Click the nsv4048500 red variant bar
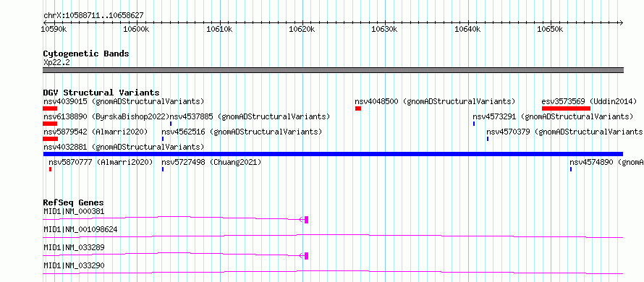 (358, 108)
